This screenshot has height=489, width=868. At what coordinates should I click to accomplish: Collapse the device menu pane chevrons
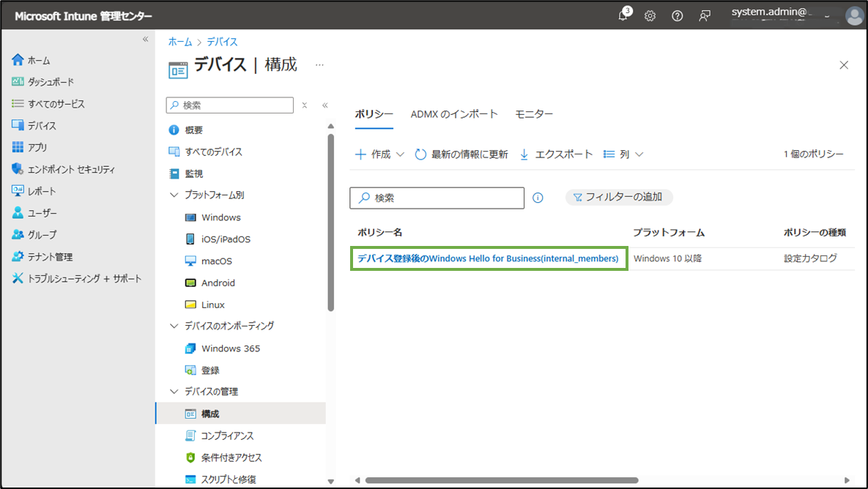tap(325, 105)
